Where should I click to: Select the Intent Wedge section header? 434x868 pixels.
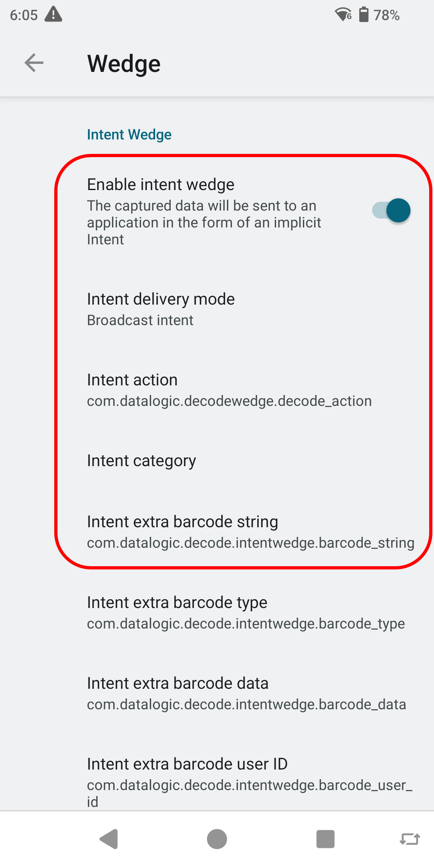129,134
